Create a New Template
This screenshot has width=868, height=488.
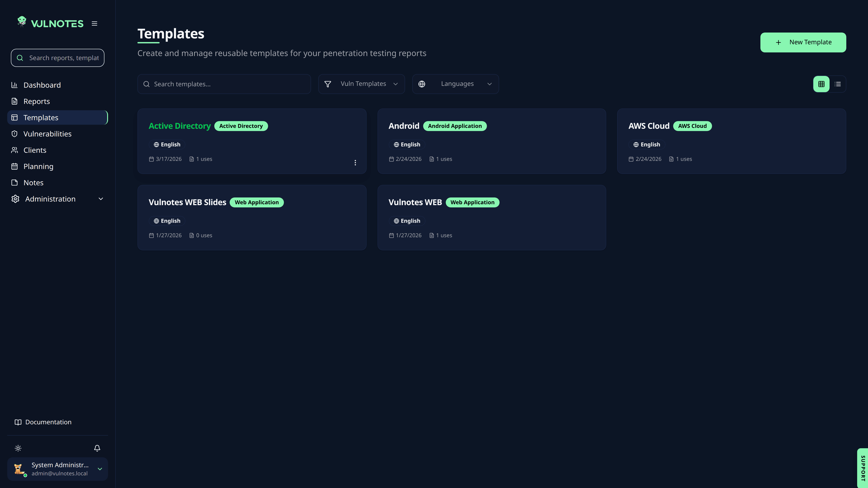click(x=803, y=42)
